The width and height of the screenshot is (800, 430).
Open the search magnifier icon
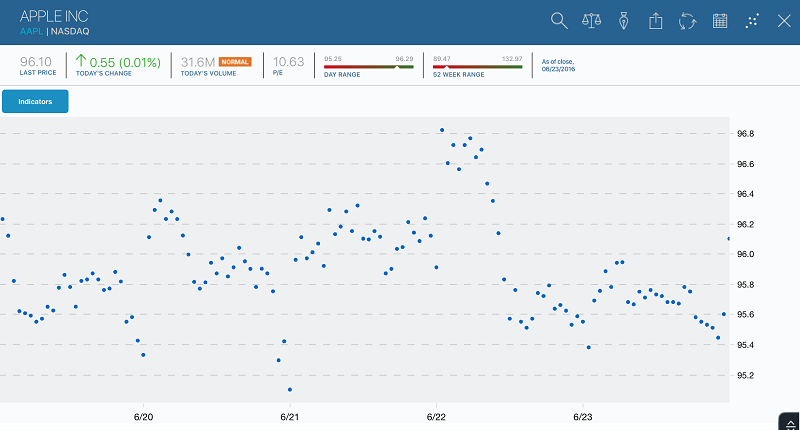(x=559, y=21)
